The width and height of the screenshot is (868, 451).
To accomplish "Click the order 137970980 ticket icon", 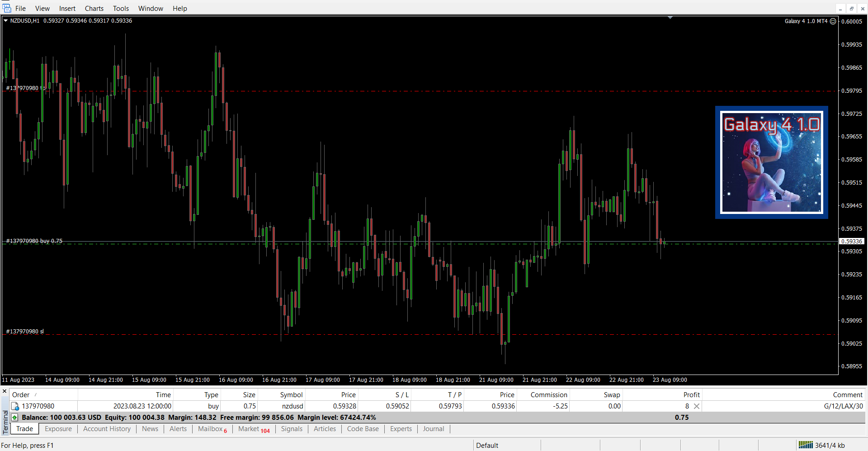I will coord(15,406).
